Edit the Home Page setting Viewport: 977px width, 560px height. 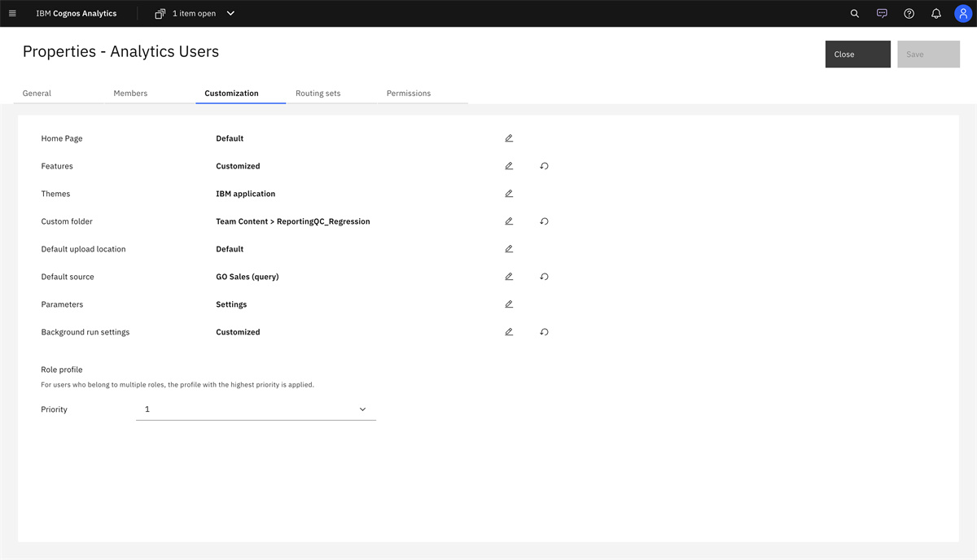[509, 138]
